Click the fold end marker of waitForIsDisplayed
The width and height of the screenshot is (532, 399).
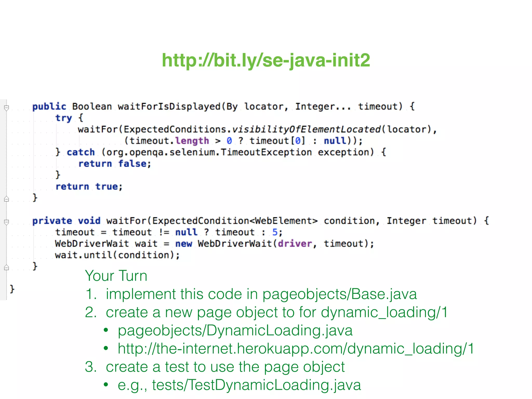tap(6, 199)
